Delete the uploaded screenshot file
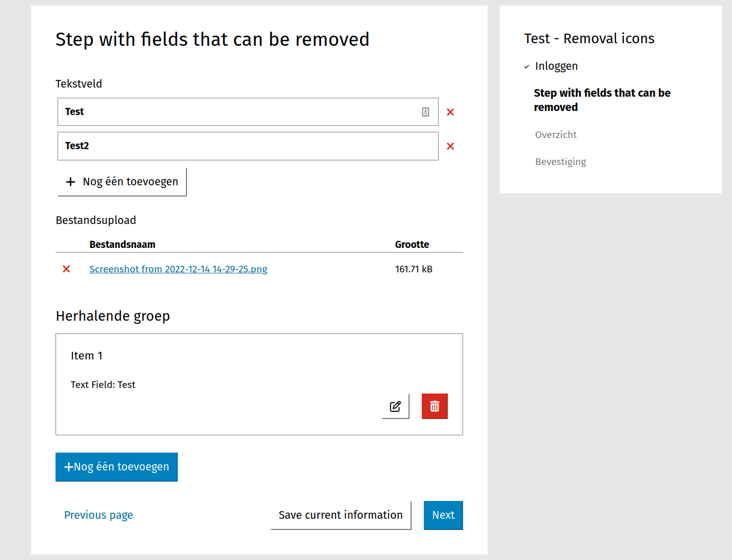This screenshot has height=560, width=732. 66,269
